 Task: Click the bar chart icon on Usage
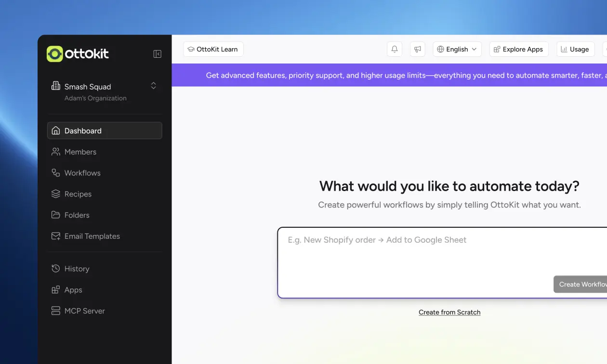[564, 49]
